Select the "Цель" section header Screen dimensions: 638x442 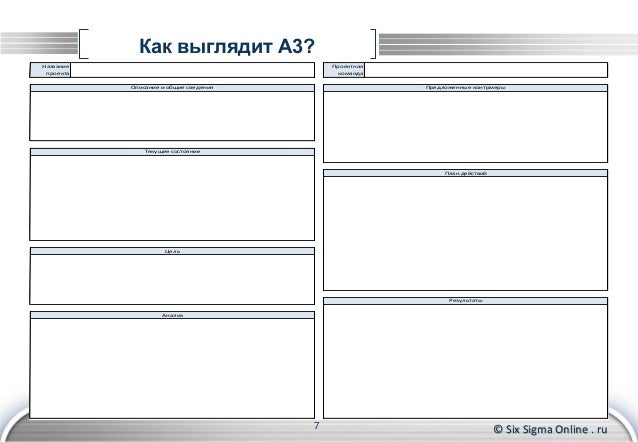pos(172,251)
